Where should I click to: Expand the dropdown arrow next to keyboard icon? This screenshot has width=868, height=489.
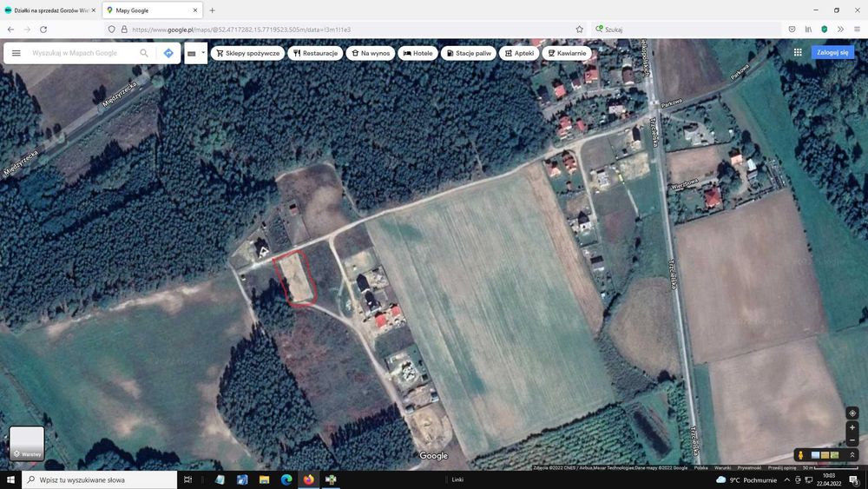(203, 53)
